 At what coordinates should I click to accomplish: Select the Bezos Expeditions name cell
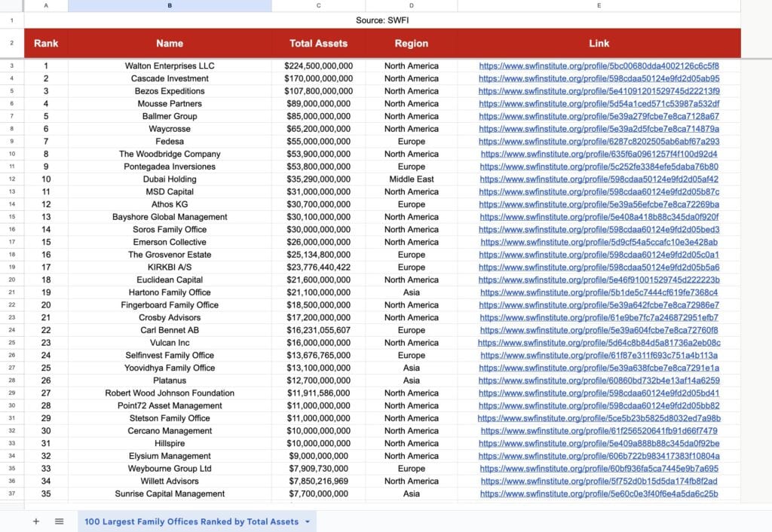[170, 91]
